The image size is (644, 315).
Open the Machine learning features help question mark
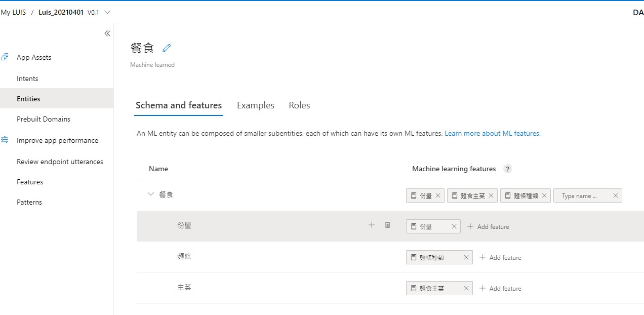click(508, 169)
